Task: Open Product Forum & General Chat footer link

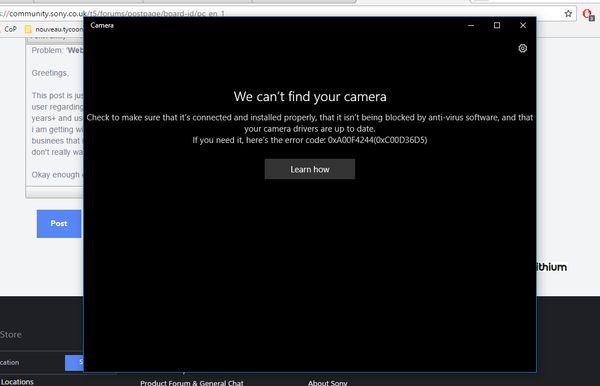Action: point(192,383)
